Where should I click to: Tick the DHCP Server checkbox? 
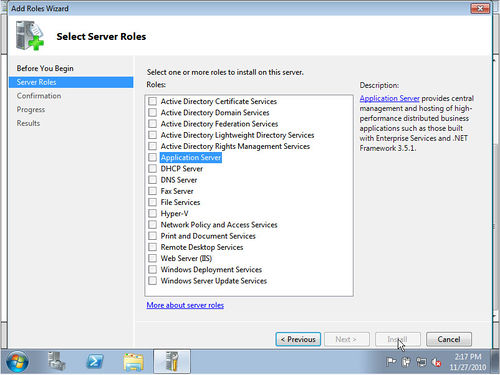[152, 169]
